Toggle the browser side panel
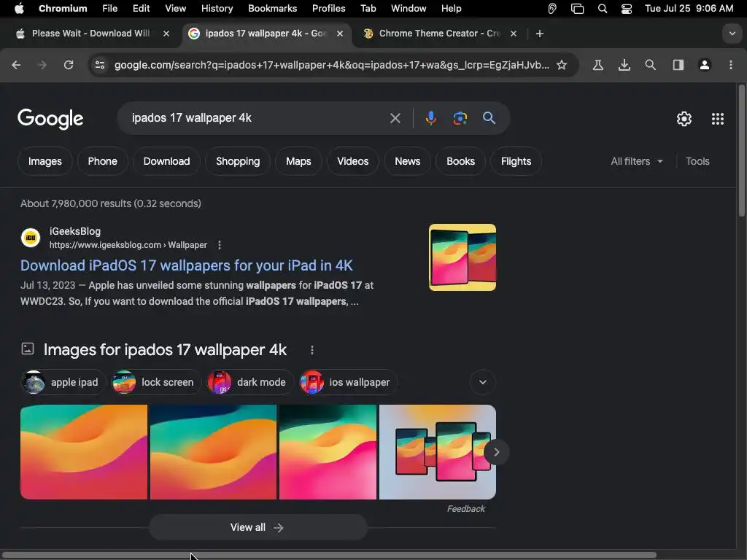This screenshot has height=560, width=747. (678, 65)
